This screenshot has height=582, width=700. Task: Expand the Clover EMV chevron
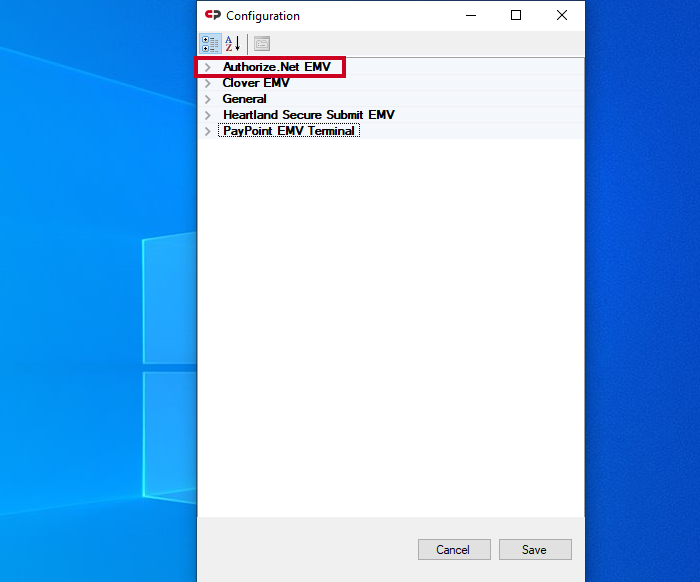pos(208,83)
